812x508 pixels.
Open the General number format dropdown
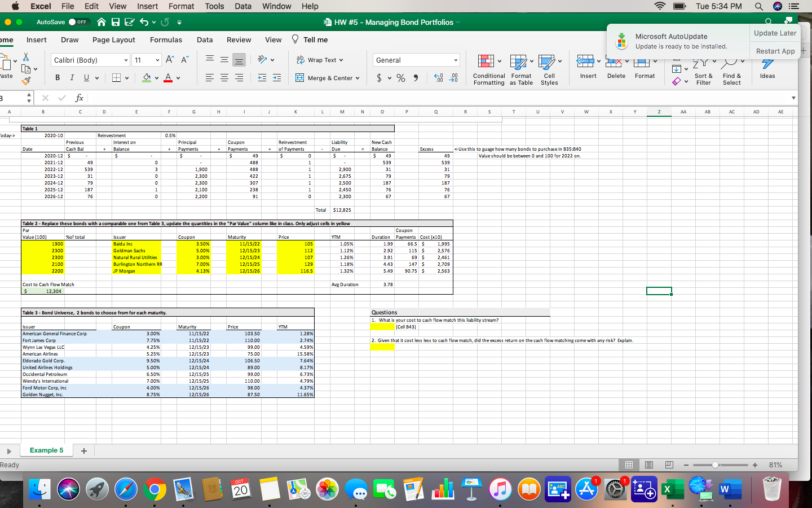pyautogui.click(x=454, y=60)
